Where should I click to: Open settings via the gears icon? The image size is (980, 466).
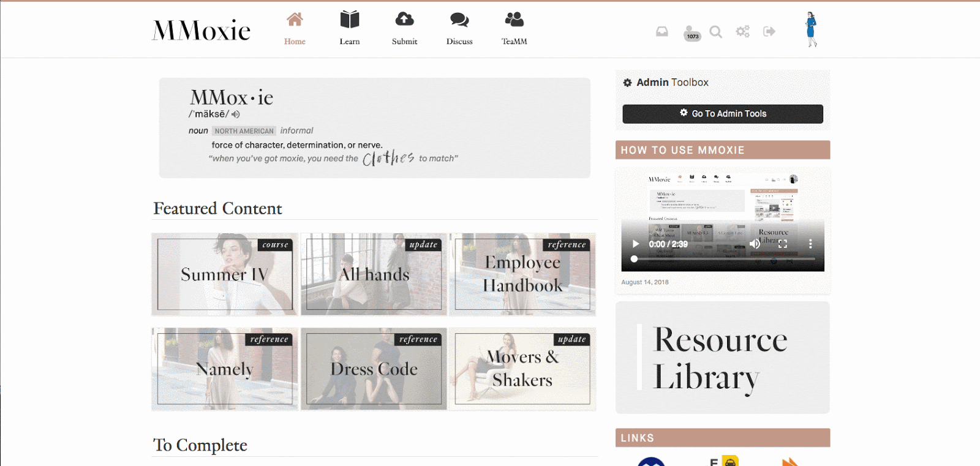tap(742, 31)
